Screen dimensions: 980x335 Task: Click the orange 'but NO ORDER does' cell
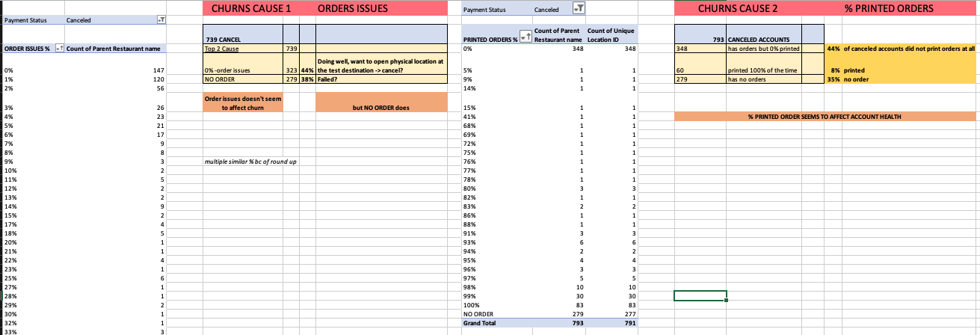click(x=381, y=108)
